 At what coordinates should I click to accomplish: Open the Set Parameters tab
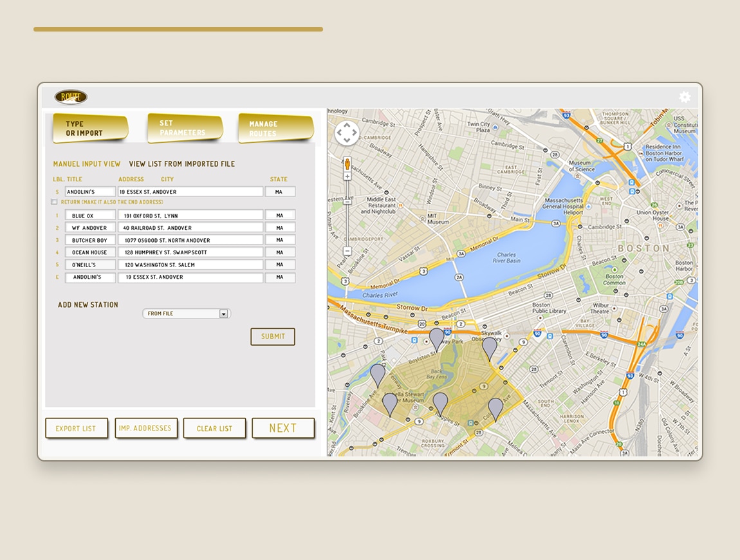pos(185,128)
